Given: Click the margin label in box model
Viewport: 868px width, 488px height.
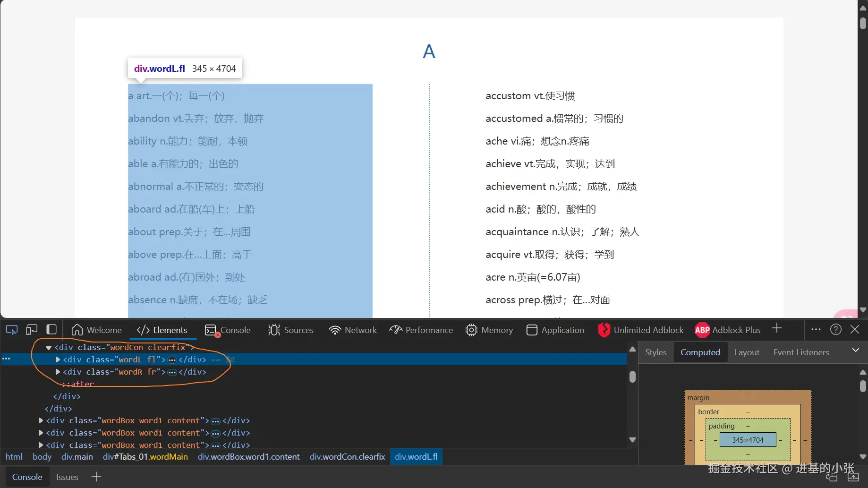Looking at the screenshot, I should click(x=698, y=398).
